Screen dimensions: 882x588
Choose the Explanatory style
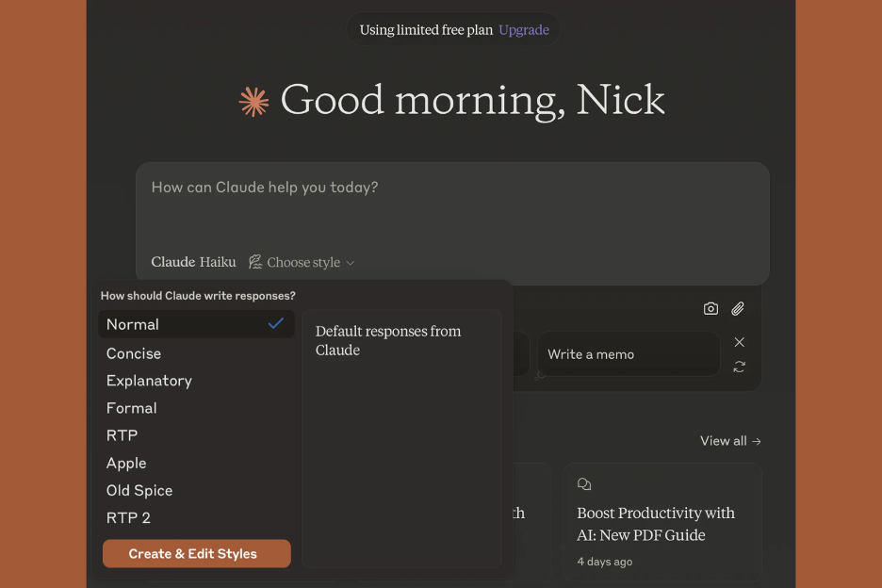coord(196,381)
